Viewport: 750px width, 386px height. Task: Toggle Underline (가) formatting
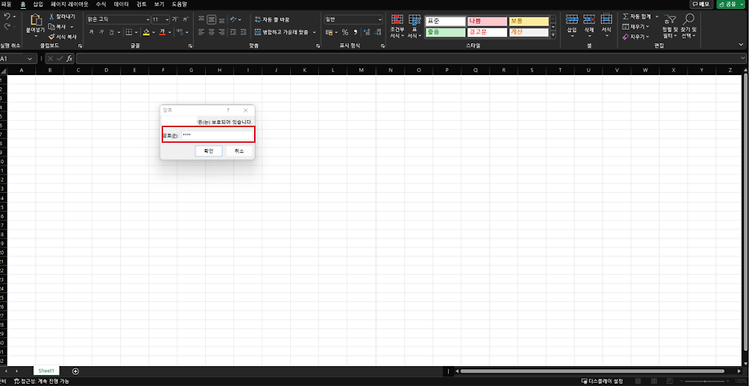(x=111, y=32)
